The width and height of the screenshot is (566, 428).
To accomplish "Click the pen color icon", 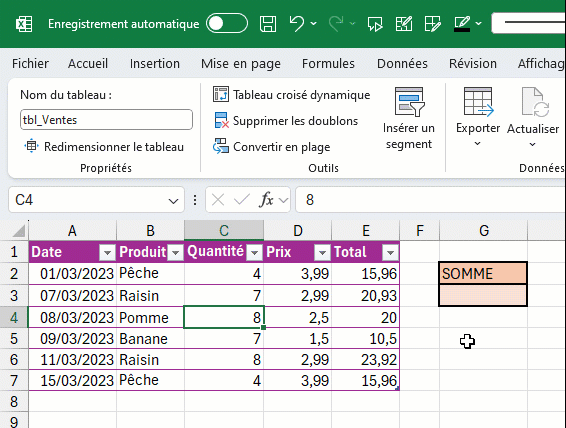I will click(x=462, y=24).
